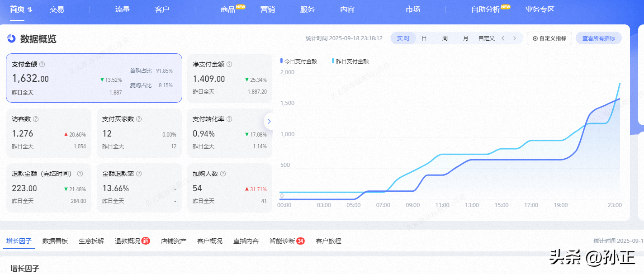644x274 pixels.
Task: Click help icon beside 净支付金额
Action: click(229, 64)
